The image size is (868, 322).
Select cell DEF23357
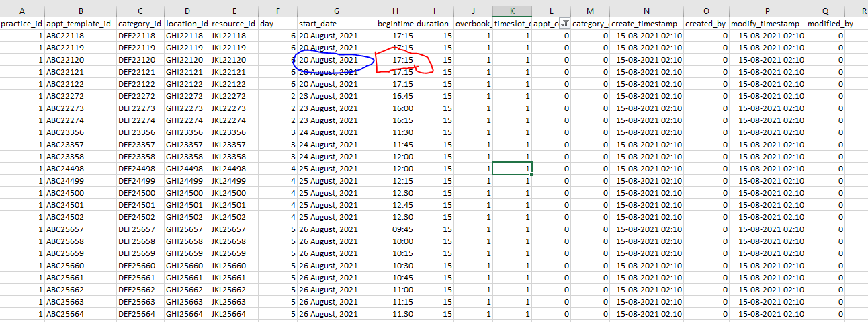(140, 145)
